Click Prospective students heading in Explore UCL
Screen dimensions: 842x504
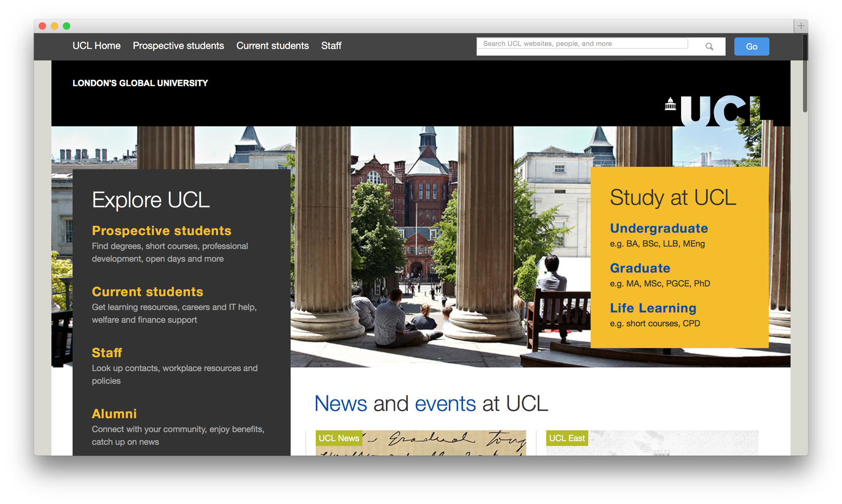162,231
